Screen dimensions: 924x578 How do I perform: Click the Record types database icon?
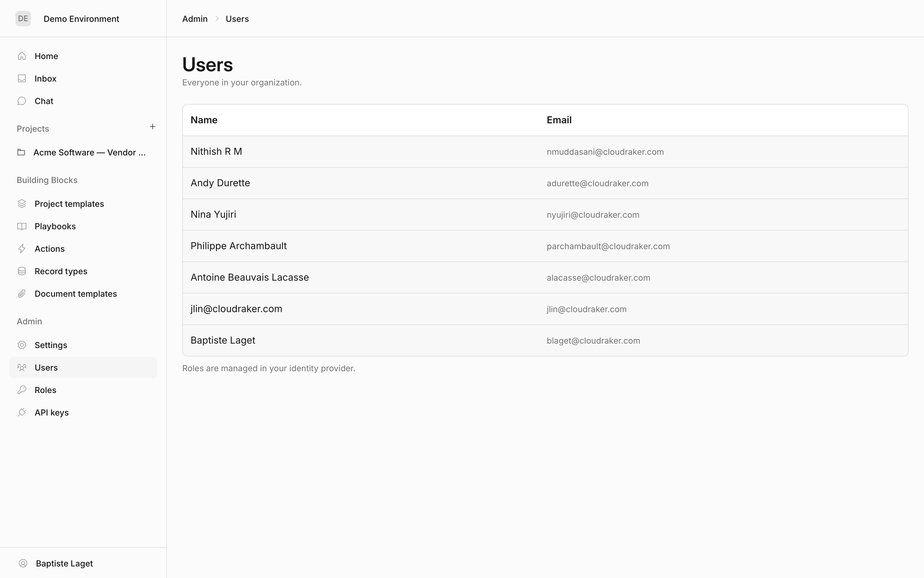(22, 271)
